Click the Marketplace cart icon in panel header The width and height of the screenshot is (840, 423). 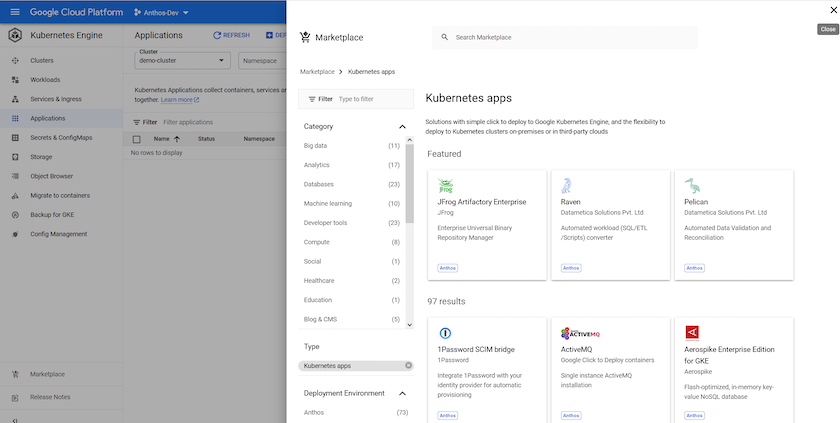click(305, 37)
